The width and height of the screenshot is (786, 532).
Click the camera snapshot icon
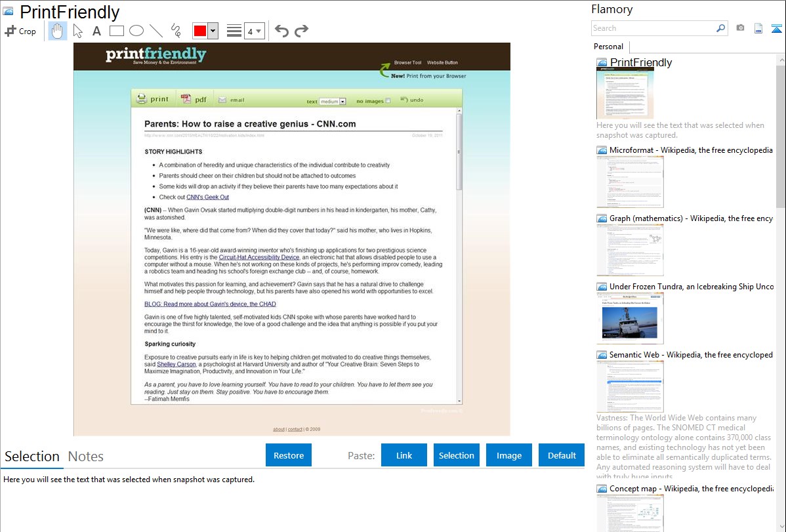tap(740, 28)
